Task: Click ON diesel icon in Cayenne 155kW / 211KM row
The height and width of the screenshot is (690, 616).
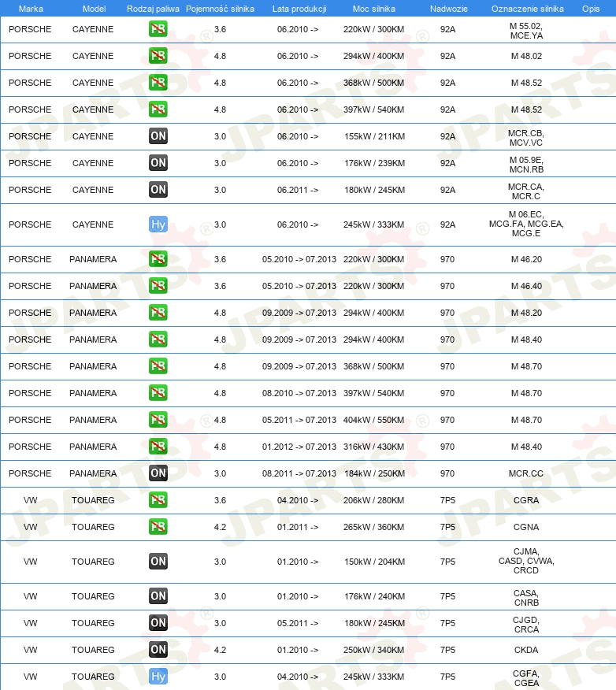Action: [x=158, y=136]
